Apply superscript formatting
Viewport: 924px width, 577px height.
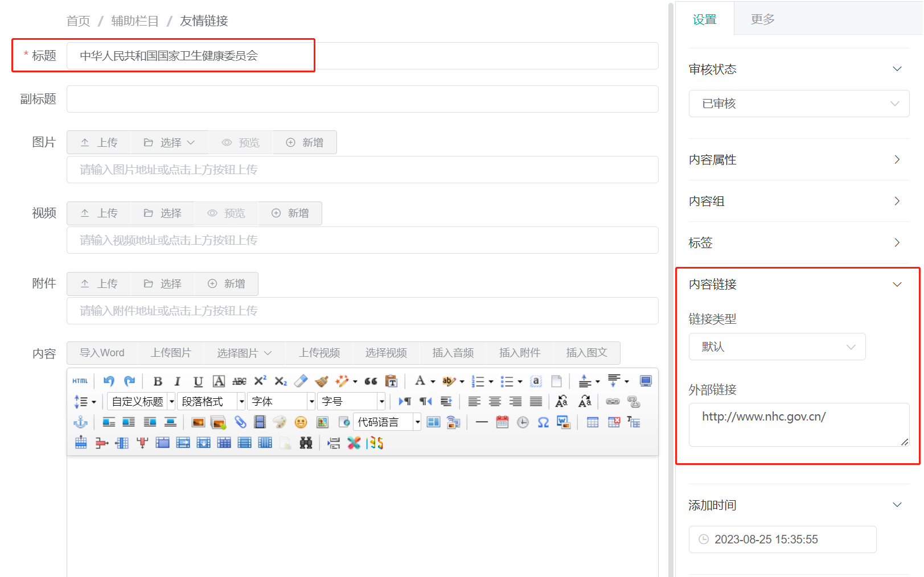click(259, 381)
